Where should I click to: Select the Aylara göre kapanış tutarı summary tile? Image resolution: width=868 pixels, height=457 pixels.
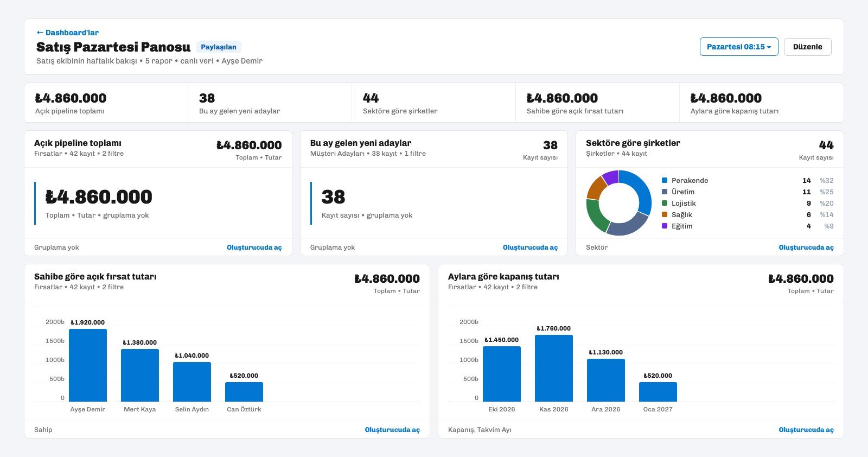pos(762,103)
